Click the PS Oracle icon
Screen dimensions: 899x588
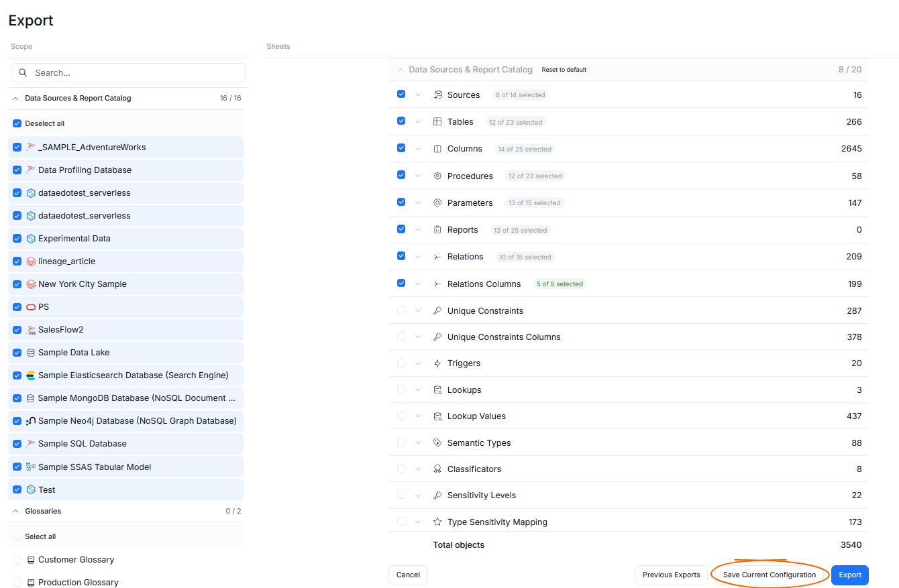pyautogui.click(x=31, y=306)
